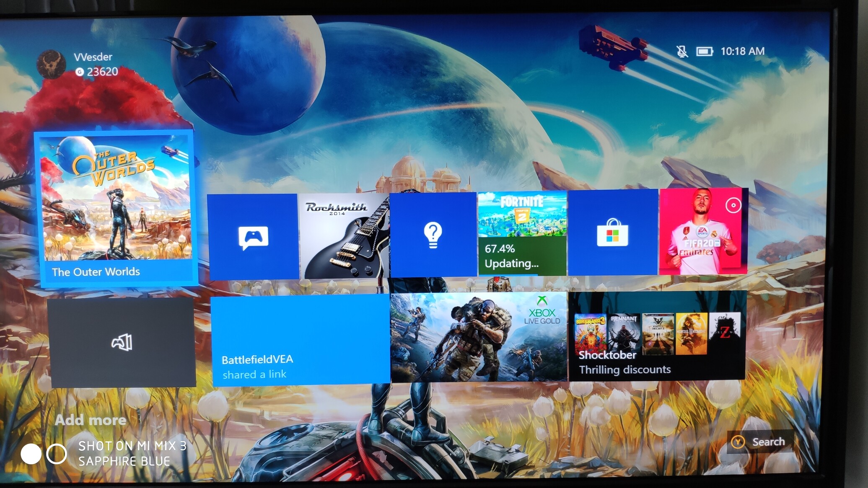Click the controller battery indicator icon
This screenshot has height=488, width=868.
tap(704, 52)
